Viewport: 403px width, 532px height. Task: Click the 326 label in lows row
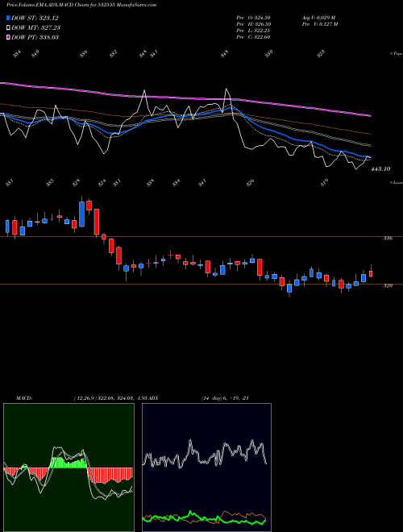[251, 183]
